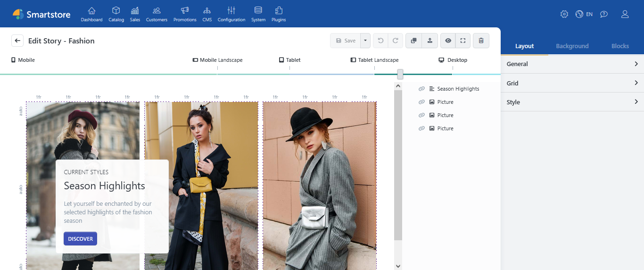The image size is (644, 270).
Task: Select the Mobile Landscape breakpoint
Action: point(217,60)
